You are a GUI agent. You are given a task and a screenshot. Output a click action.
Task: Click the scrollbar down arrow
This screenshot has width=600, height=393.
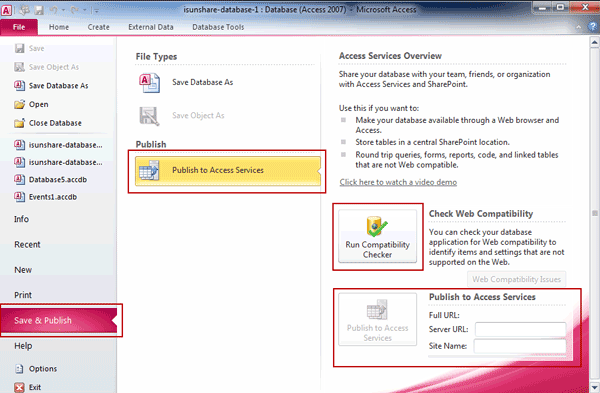pyautogui.click(x=594, y=388)
